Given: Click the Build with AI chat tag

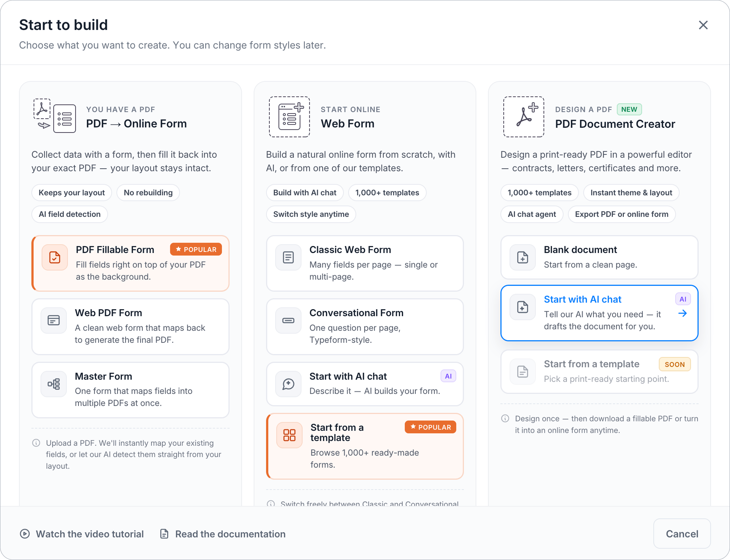Looking at the screenshot, I should click(305, 193).
